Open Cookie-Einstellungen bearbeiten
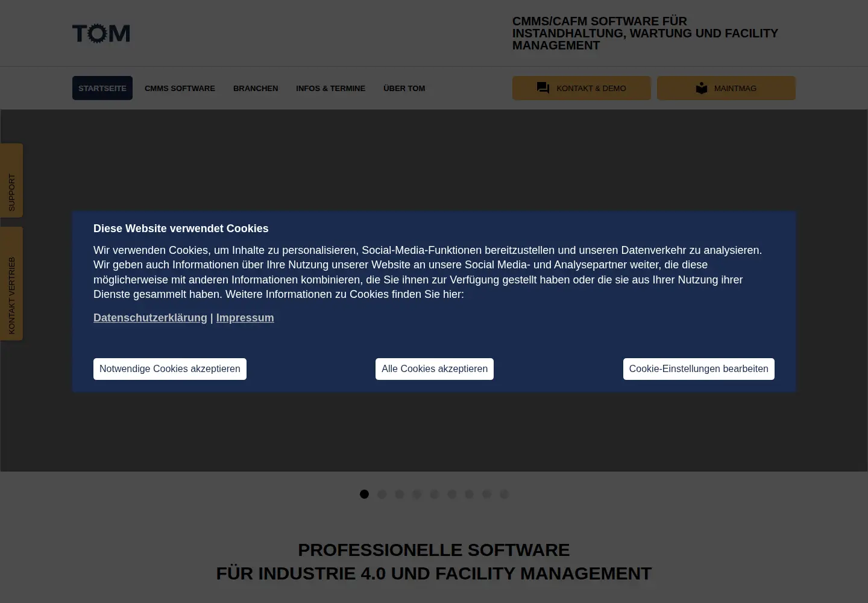The image size is (868, 603). click(699, 369)
